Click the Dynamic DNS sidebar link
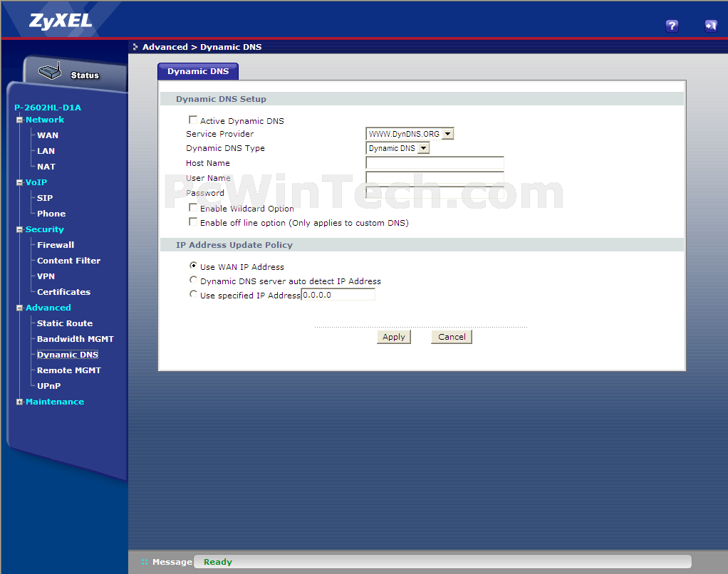This screenshot has width=728, height=574. pos(68,355)
